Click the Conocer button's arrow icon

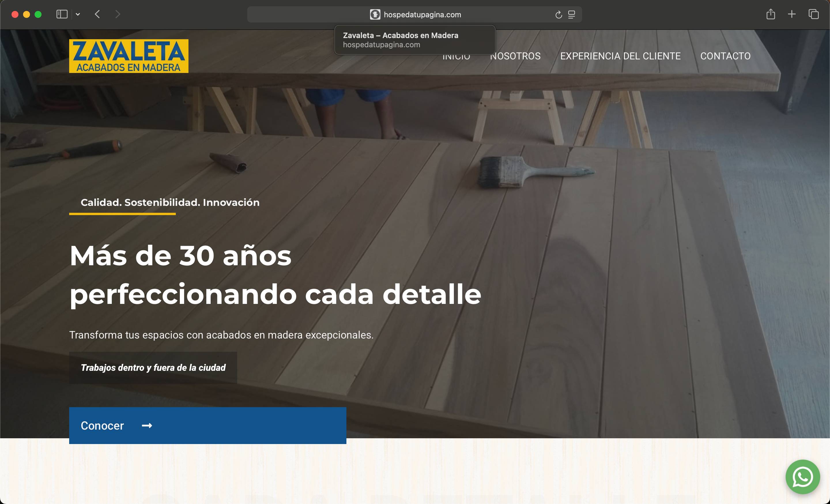[147, 426]
